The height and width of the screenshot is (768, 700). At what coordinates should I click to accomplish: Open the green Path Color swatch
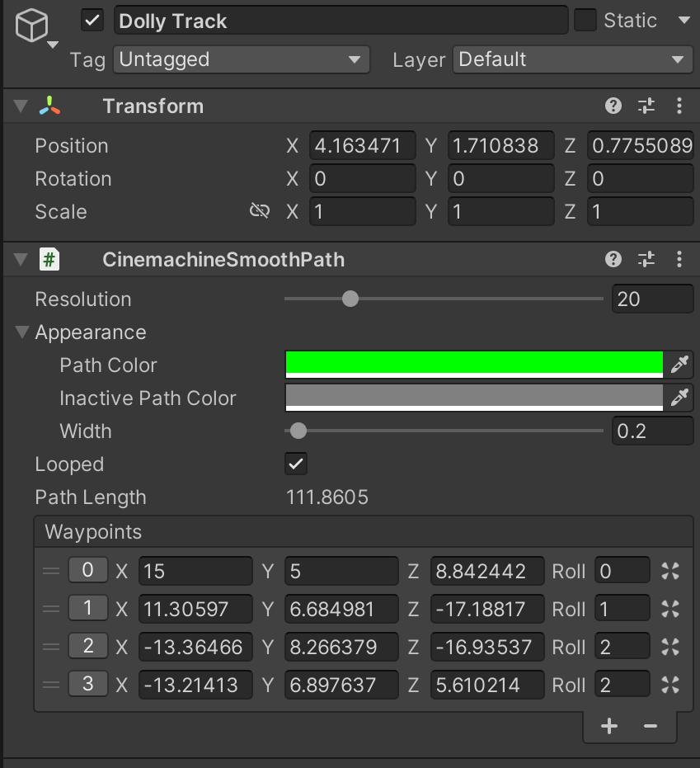point(474,365)
